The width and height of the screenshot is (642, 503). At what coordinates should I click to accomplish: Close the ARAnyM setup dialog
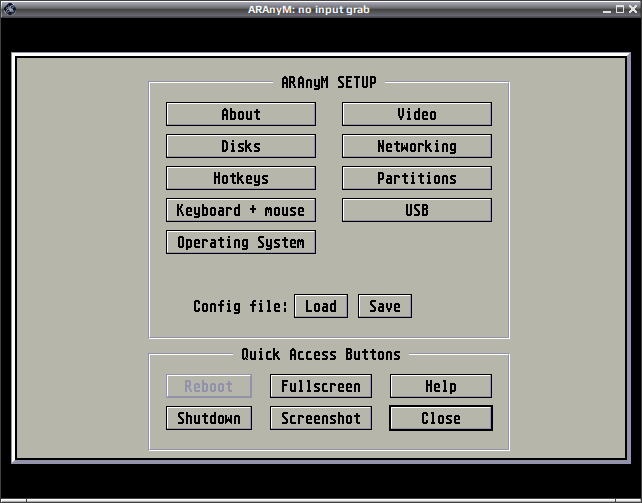pos(441,418)
